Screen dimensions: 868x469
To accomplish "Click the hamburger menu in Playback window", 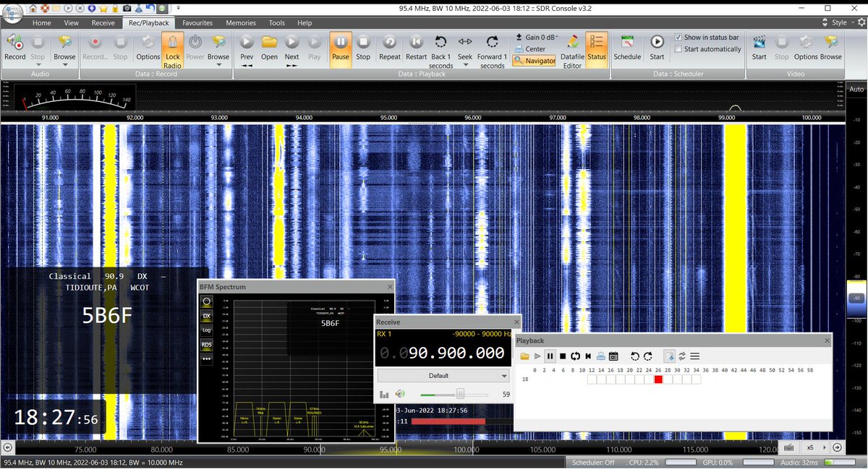I will [x=694, y=356].
